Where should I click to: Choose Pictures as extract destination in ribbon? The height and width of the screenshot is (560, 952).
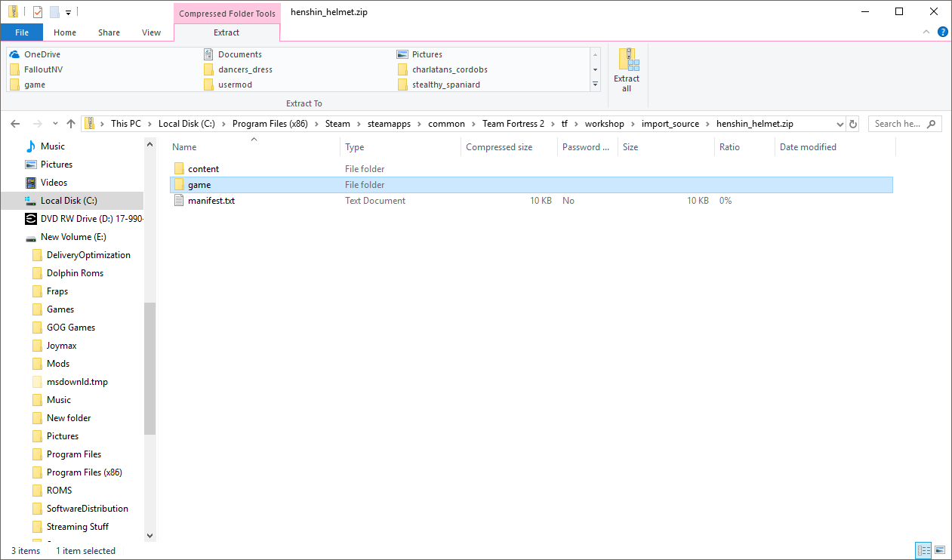[x=420, y=54]
